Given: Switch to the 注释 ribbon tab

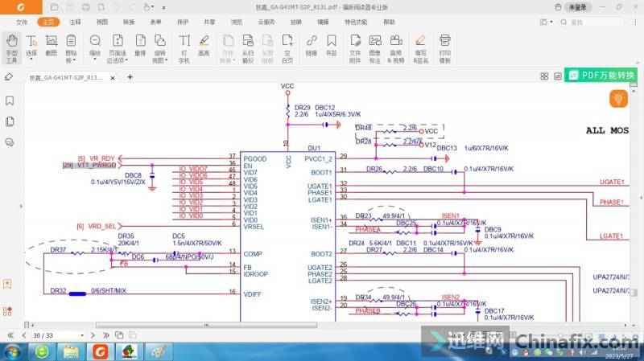Looking at the screenshot, I should point(75,23).
